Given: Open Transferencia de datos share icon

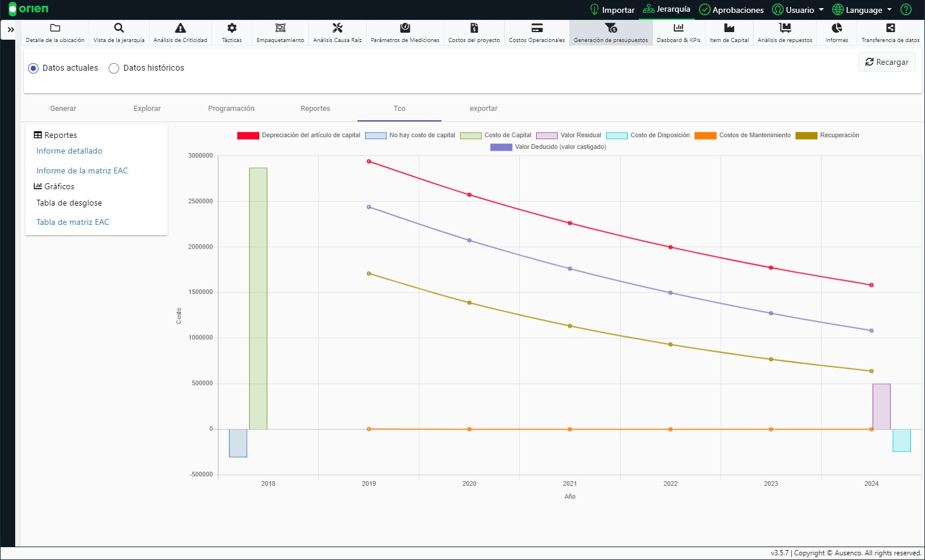Looking at the screenshot, I should tap(890, 28).
